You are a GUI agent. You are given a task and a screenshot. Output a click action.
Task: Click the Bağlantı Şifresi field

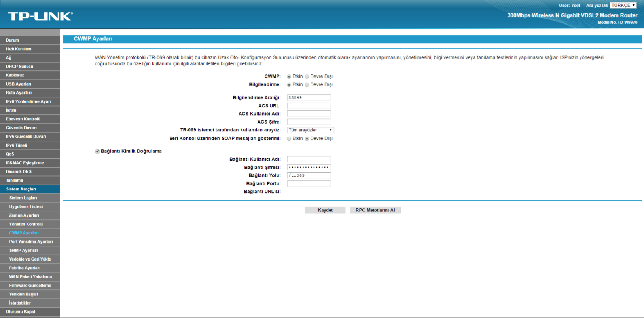tap(309, 167)
